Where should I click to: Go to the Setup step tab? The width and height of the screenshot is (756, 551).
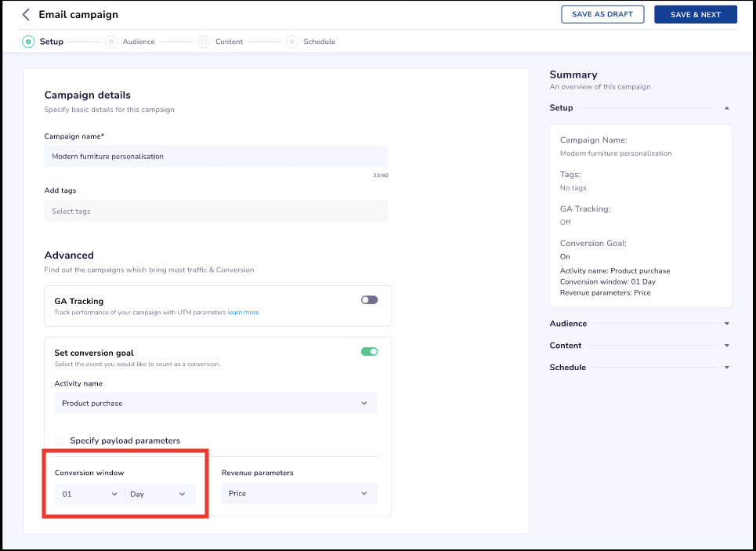(x=52, y=42)
